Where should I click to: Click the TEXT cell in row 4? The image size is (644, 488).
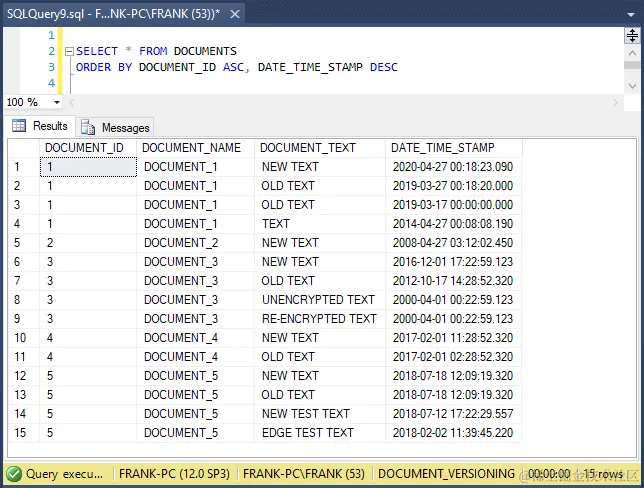coord(320,224)
